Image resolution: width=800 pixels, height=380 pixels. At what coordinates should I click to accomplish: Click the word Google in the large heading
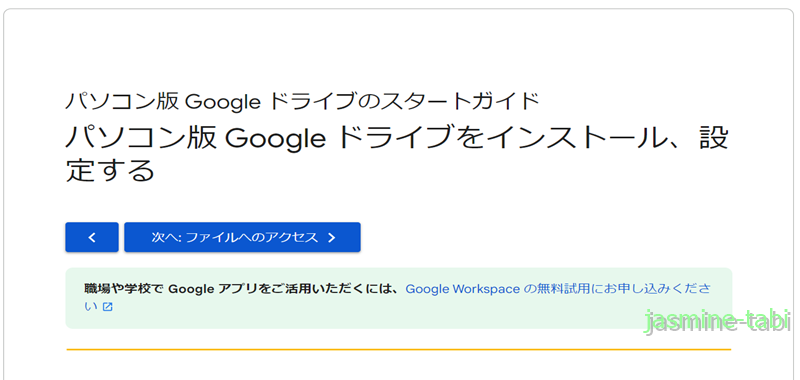coord(275,140)
